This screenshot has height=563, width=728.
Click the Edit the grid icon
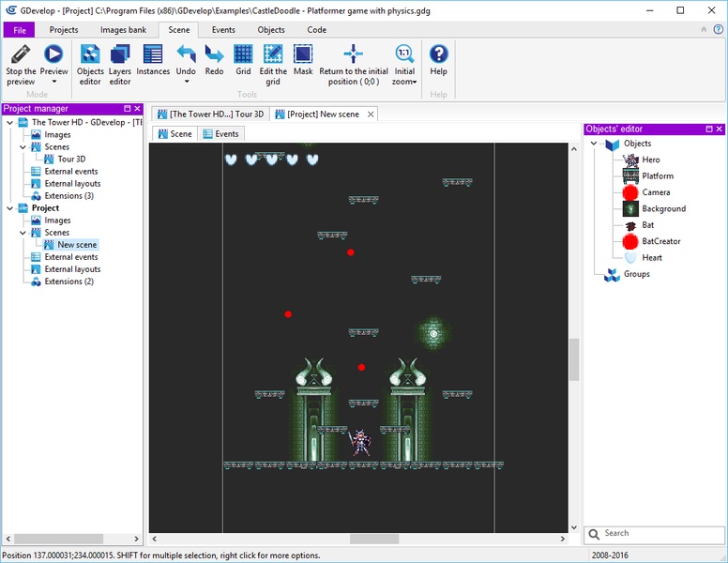point(273,54)
